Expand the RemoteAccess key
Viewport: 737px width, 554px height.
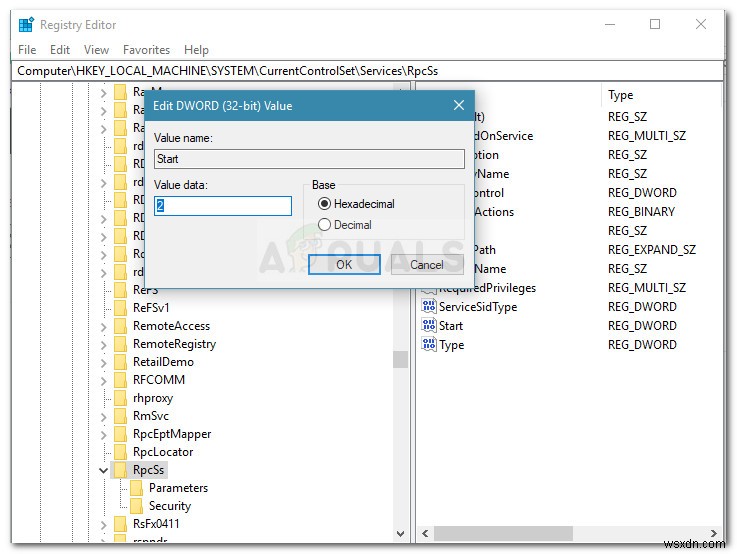click(x=103, y=326)
